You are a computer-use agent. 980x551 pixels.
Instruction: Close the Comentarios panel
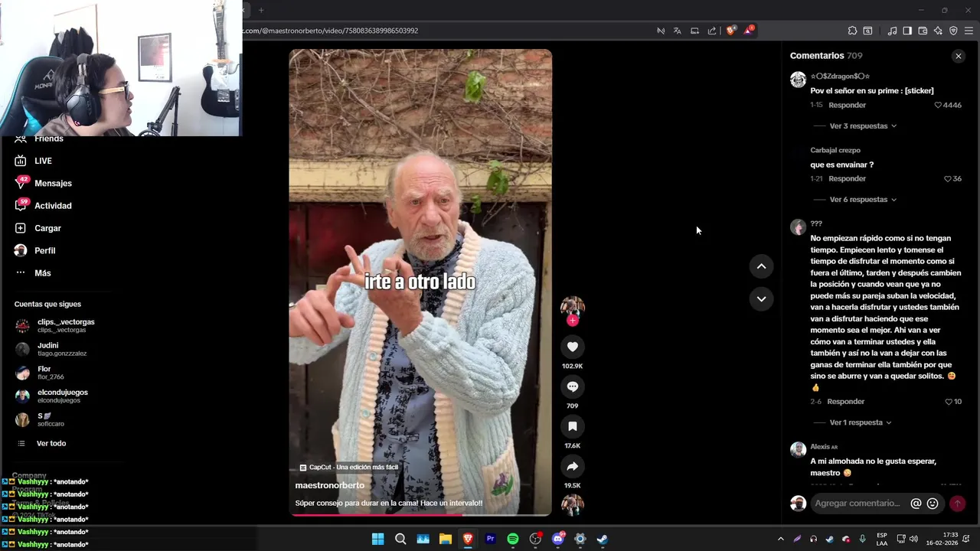pos(958,56)
